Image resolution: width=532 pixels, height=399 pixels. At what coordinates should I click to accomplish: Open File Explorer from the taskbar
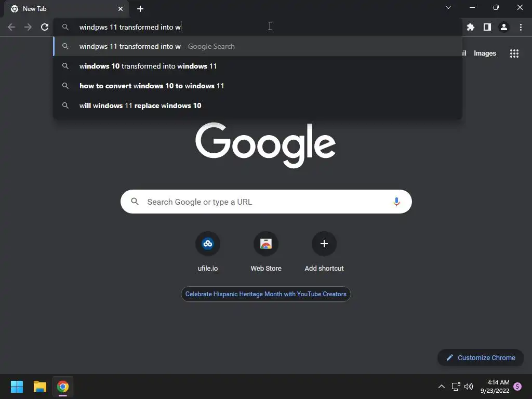[39, 387]
